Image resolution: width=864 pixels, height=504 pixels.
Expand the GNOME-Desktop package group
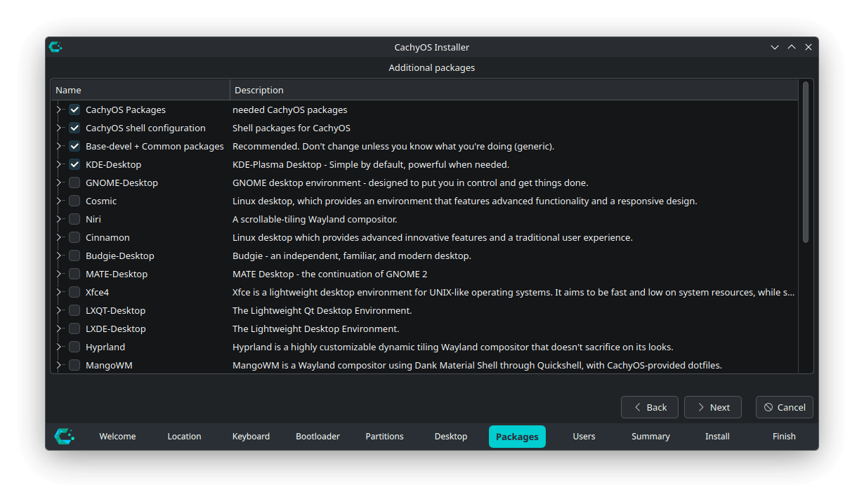pos(60,183)
